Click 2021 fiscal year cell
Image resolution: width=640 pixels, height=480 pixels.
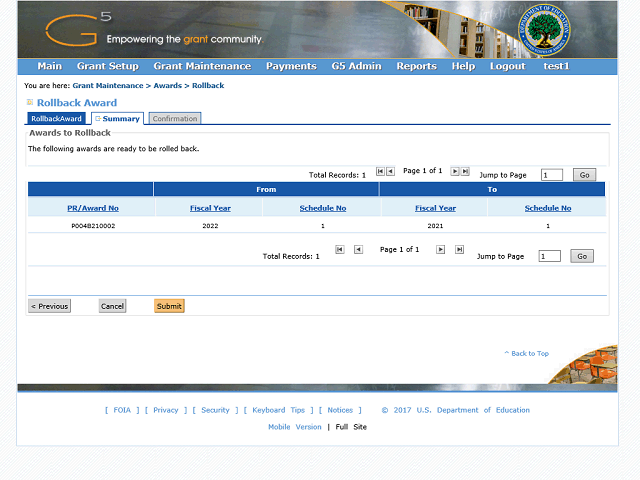(x=435, y=226)
